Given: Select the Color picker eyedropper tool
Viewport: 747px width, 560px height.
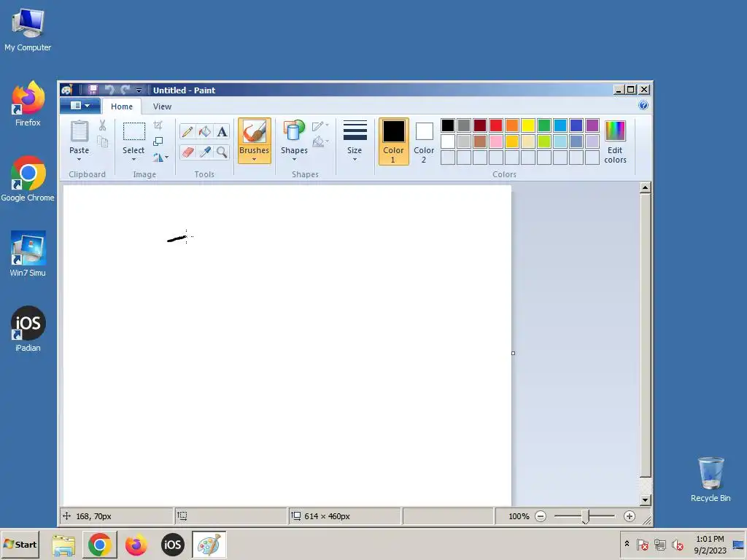Looking at the screenshot, I should click(x=205, y=152).
